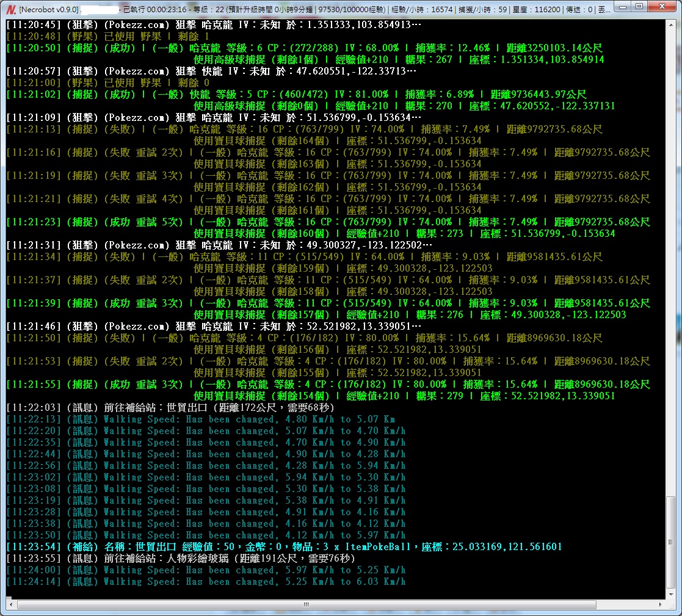Minimize the Necrobot console window

pyautogui.click(x=623, y=7)
